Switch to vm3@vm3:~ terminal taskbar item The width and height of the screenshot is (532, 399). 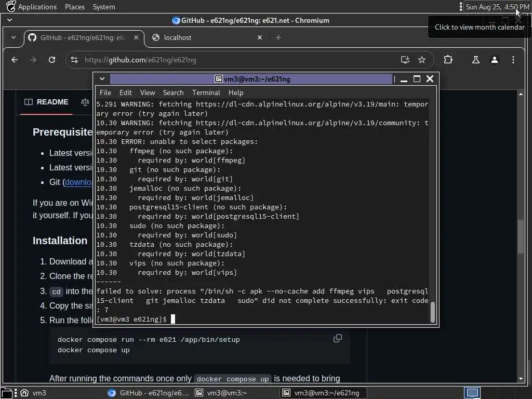point(221,393)
